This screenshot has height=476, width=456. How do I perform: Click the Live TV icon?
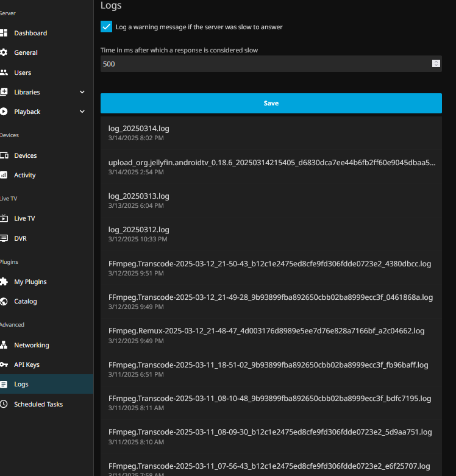4,218
